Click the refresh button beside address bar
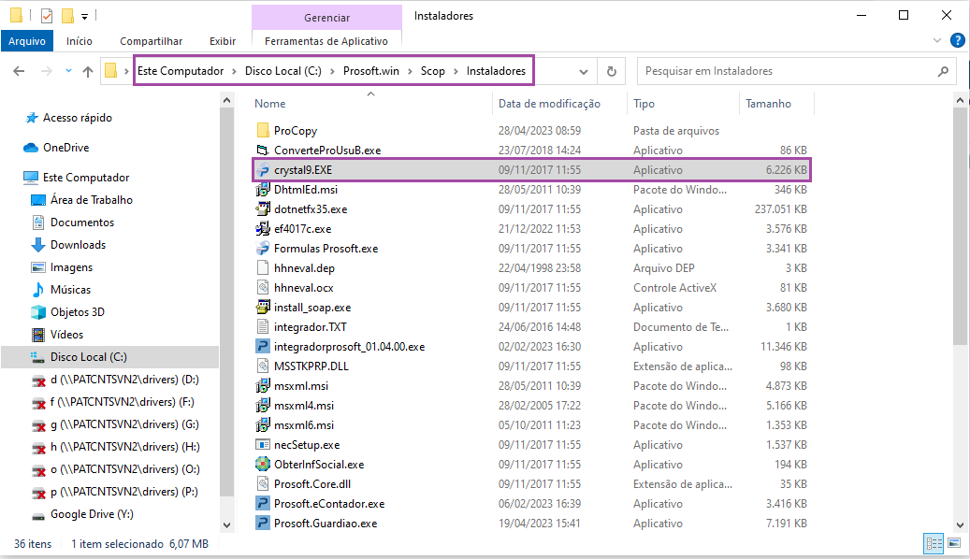Screen dimensions: 970x560 point(612,71)
